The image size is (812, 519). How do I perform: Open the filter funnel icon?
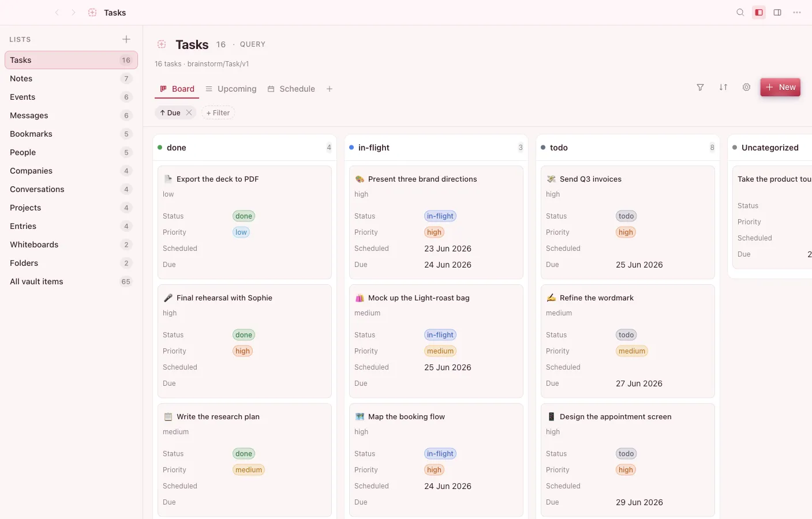700,87
